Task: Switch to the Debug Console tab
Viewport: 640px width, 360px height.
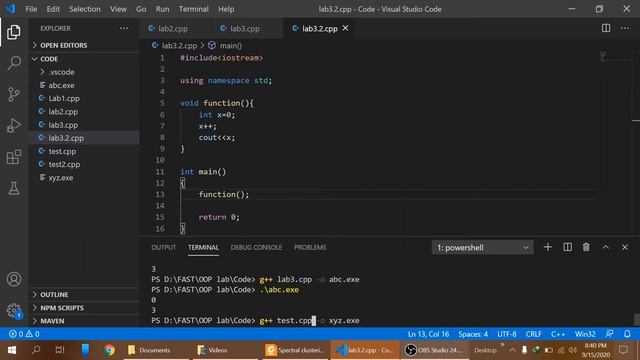Action: click(x=256, y=247)
